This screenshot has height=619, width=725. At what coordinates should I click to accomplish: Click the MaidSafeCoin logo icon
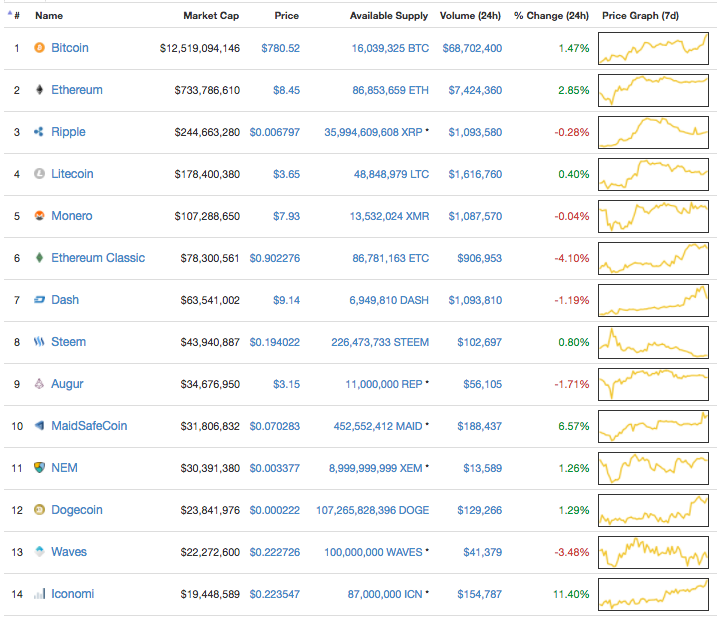coord(39,426)
